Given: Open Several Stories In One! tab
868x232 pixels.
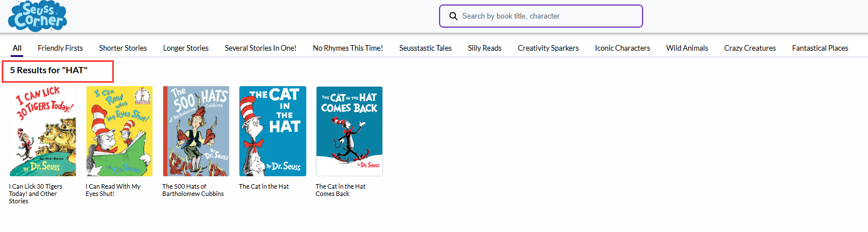Looking at the screenshot, I should coord(260,48).
